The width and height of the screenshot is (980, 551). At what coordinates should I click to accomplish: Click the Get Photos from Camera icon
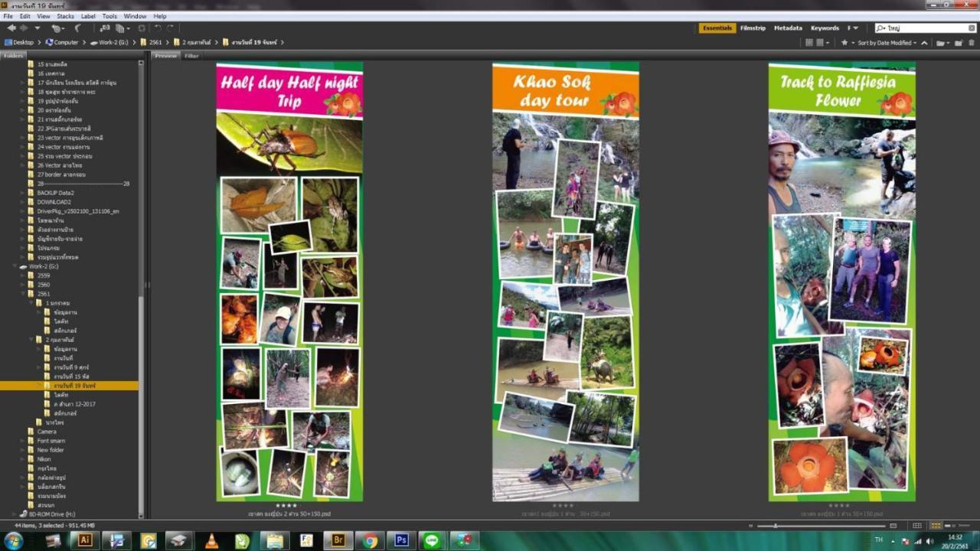coord(105,28)
